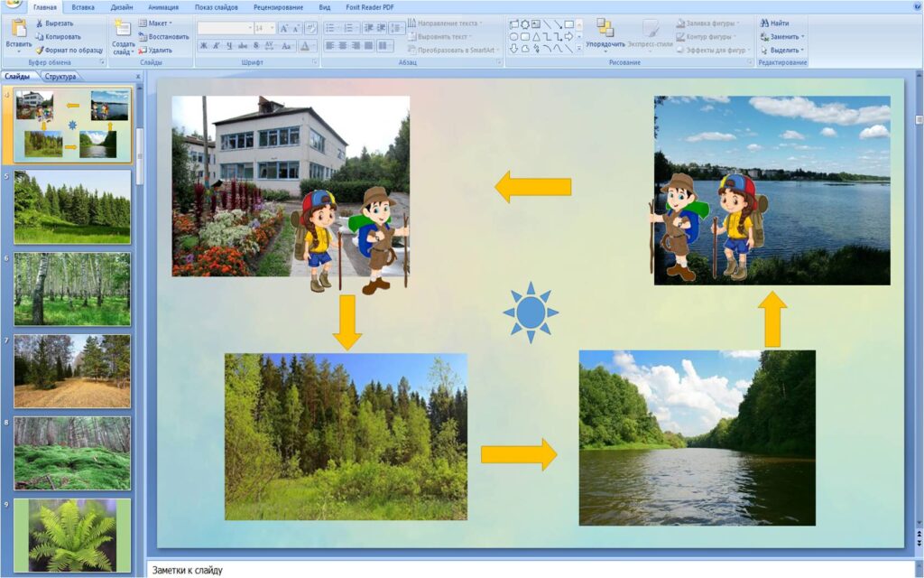Select the fern slide 9 thumbnail

tap(72, 535)
